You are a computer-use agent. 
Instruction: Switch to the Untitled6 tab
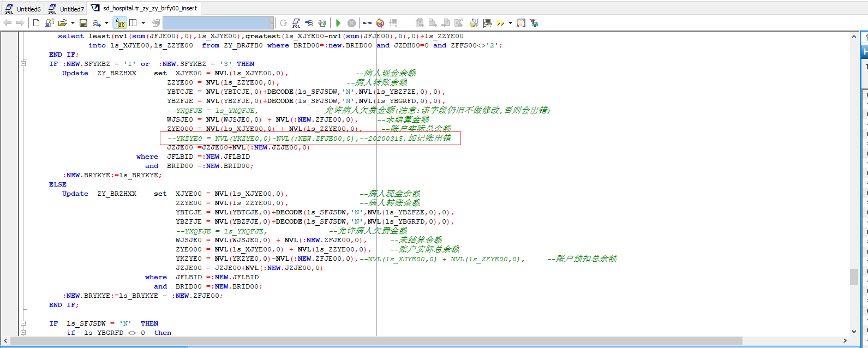[x=23, y=9]
